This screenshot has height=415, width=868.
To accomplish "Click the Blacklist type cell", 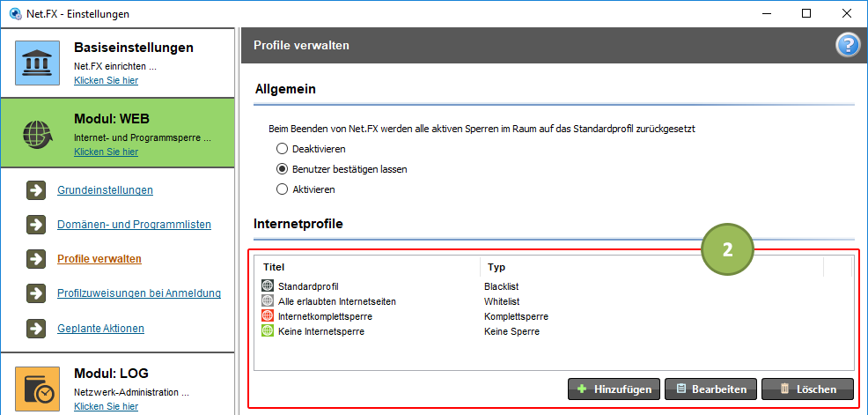I will (501, 286).
